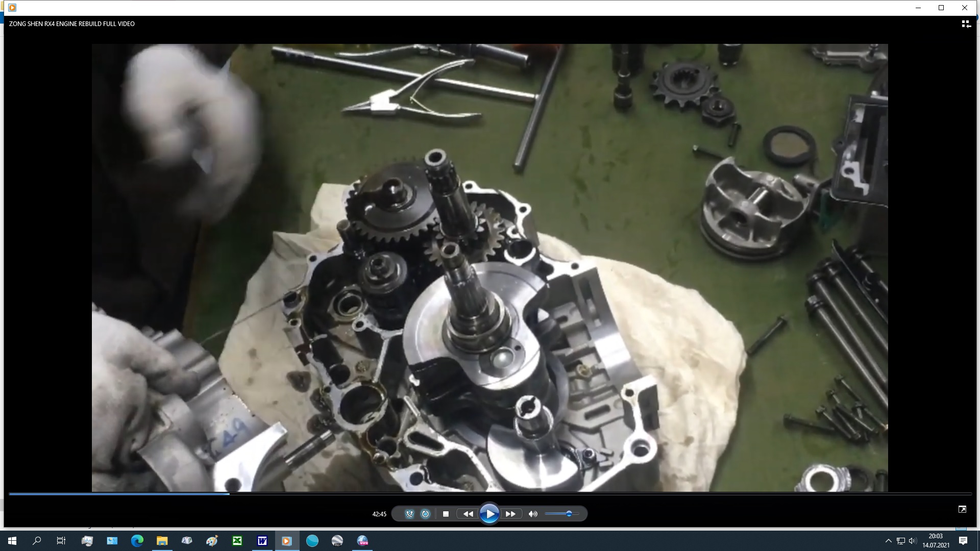
Task: Click the Windows Media Player title bar icon
Action: [12, 8]
